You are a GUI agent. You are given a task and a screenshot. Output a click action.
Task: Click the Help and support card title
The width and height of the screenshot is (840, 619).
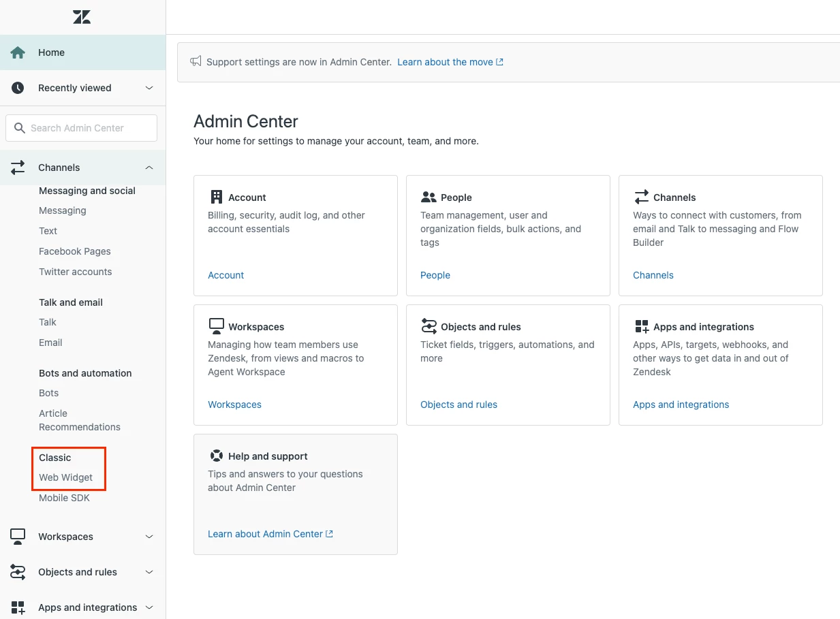[268, 456]
